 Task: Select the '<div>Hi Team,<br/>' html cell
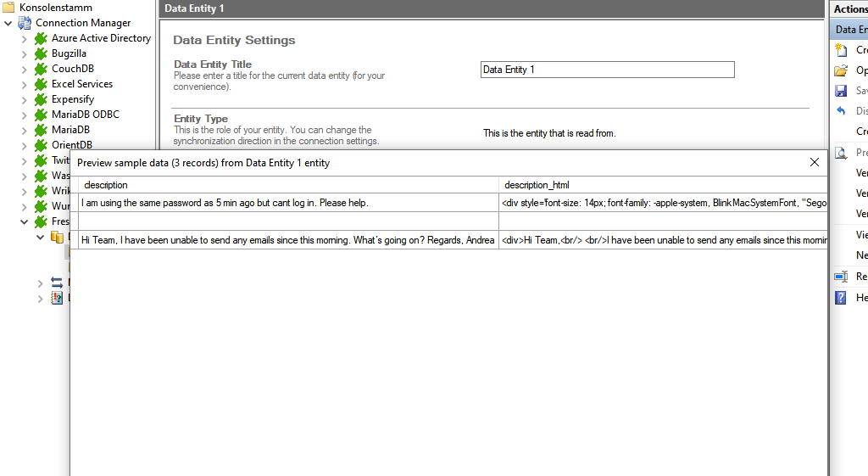pos(663,240)
